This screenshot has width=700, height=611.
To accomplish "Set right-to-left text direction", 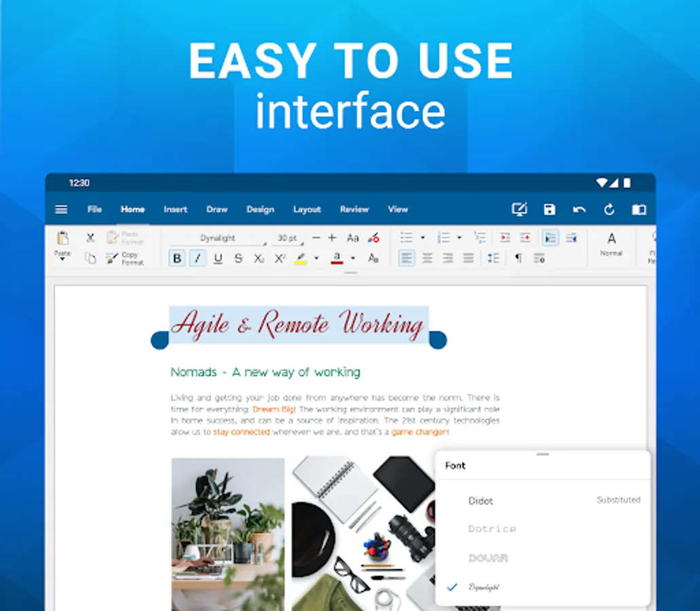I will tap(572, 238).
